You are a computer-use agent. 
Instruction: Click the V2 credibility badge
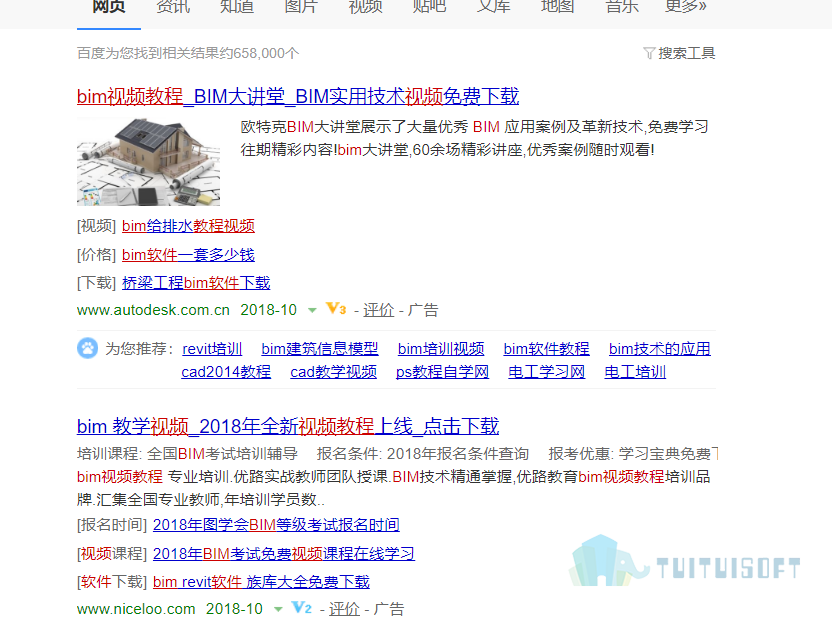pyautogui.click(x=302, y=608)
